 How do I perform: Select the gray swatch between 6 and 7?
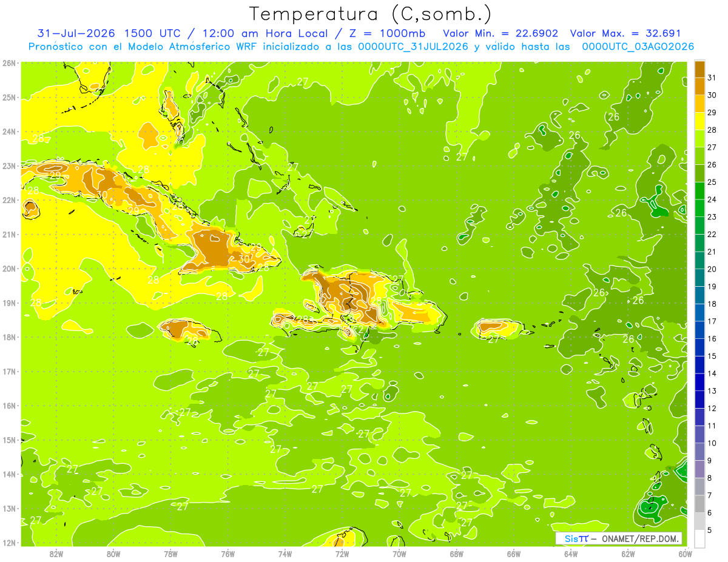point(699,504)
